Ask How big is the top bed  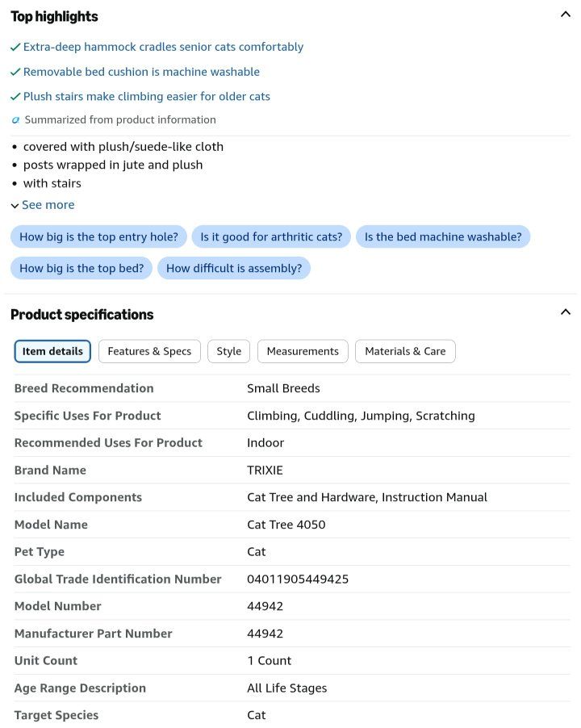coord(82,268)
